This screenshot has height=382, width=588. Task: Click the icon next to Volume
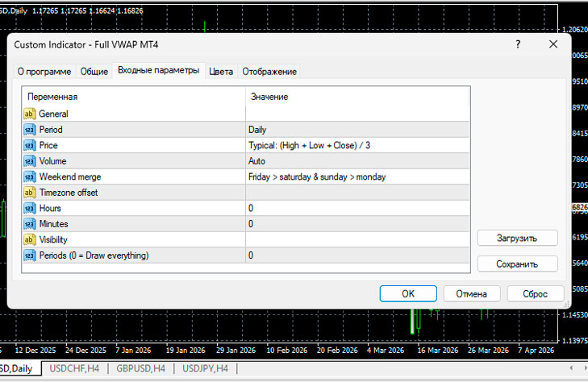click(30, 161)
